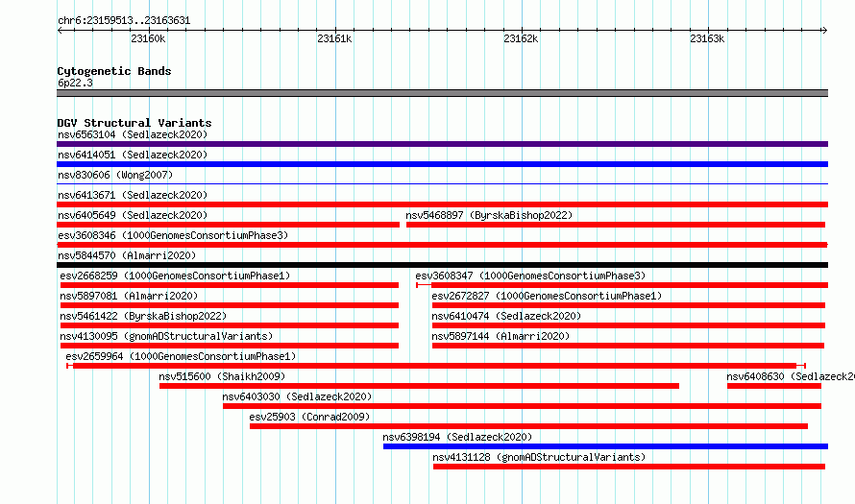855x504 pixels.
Task: Open the nsv6408630 variant label
Action: click(790, 376)
